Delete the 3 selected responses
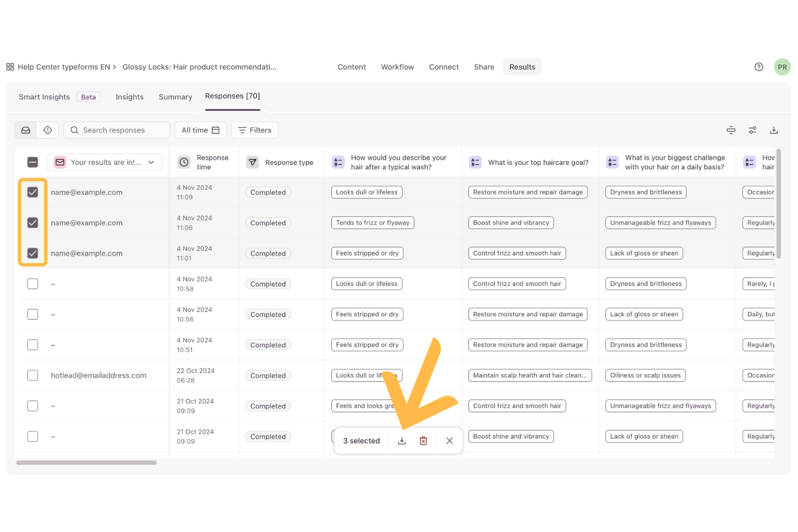 pyautogui.click(x=423, y=441)
